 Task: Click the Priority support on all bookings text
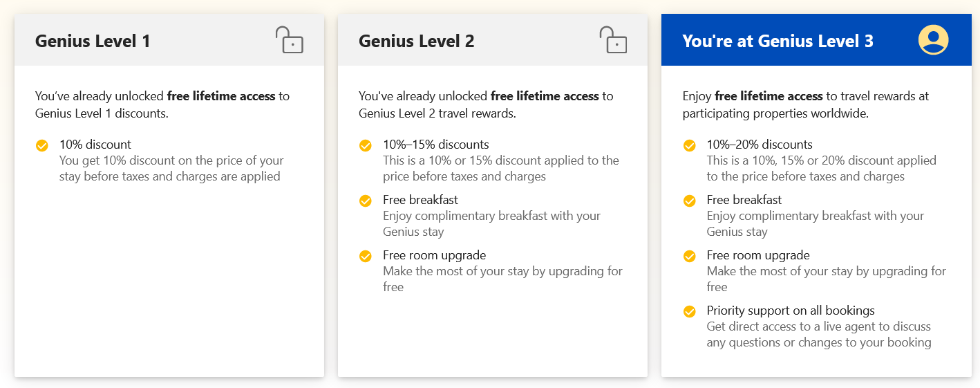point(790,311)
